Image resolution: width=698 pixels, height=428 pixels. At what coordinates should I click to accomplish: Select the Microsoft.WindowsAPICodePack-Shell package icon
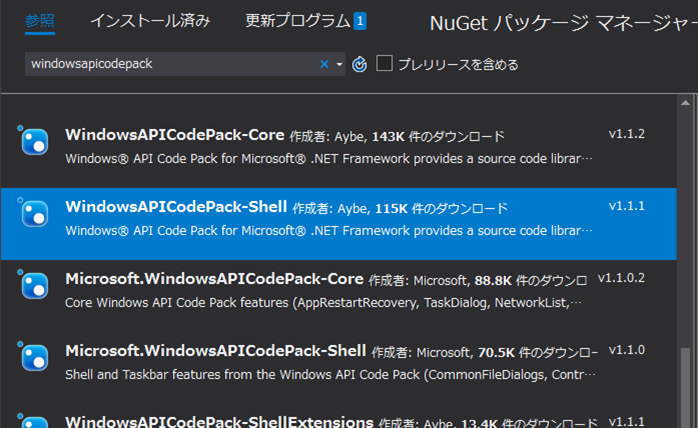[34, 358]
